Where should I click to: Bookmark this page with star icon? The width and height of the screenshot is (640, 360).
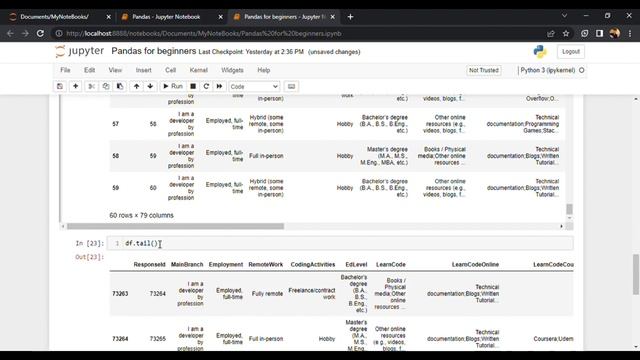pos(566,33)
